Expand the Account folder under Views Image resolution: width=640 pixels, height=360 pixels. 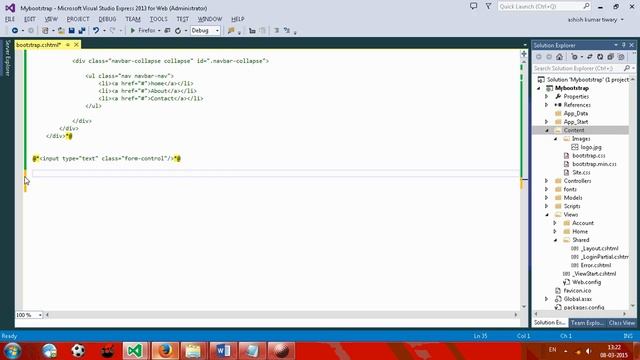[555, 223]
